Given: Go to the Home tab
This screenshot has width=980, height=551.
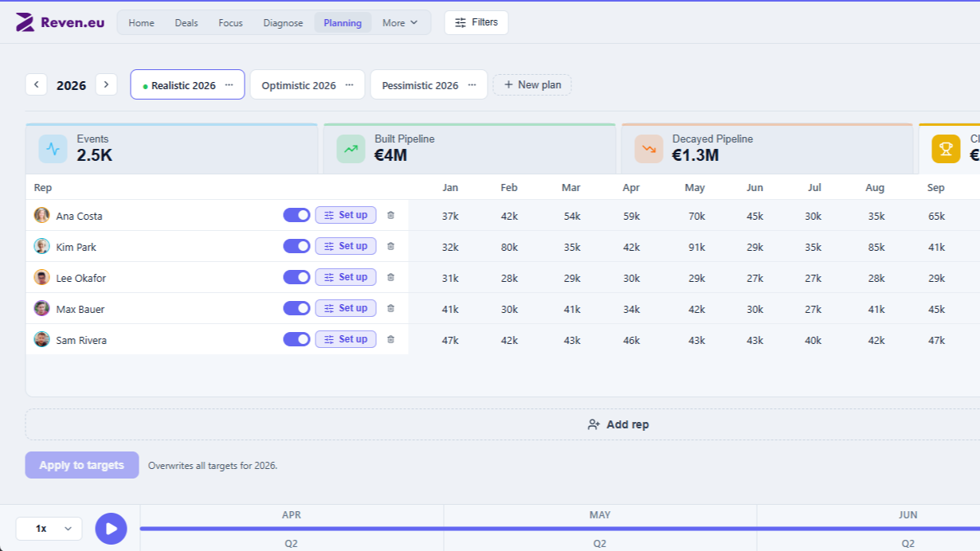Looking at the screenshot, I should (x=141, y=22).
